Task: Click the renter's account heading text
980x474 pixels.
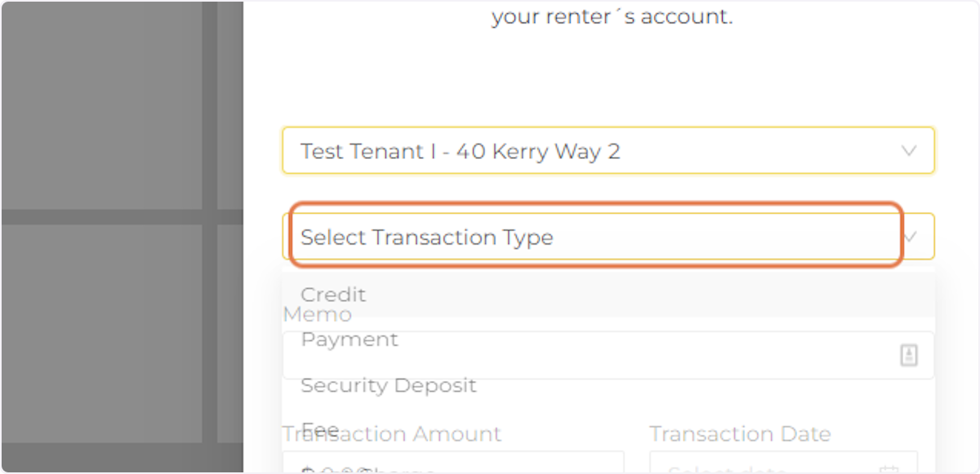Action: pyautogui.click(x=612, y=15)
